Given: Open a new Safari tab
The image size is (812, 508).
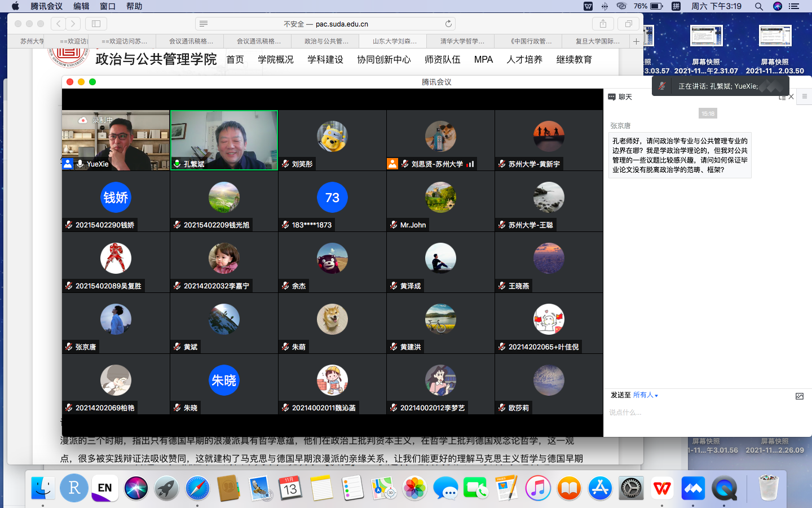Looking at the screenshot, I should [x=636, y=41].
